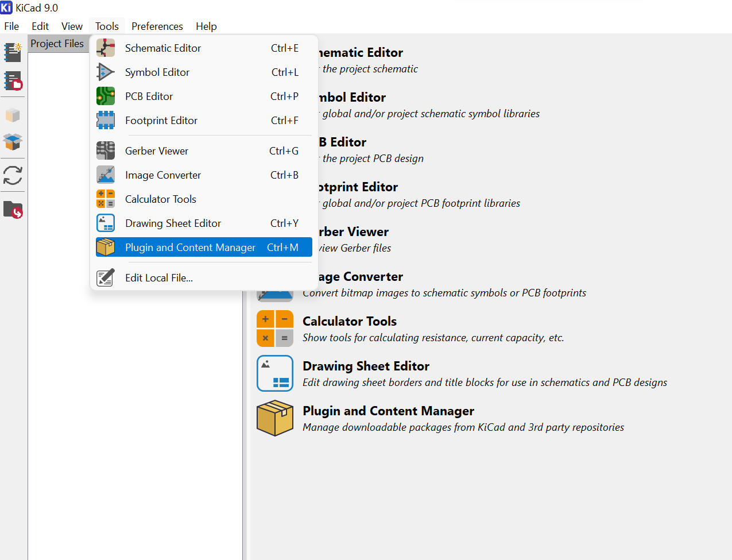
Task: Open Footprint Editor from the Tools menu
Action: (161, 121)
